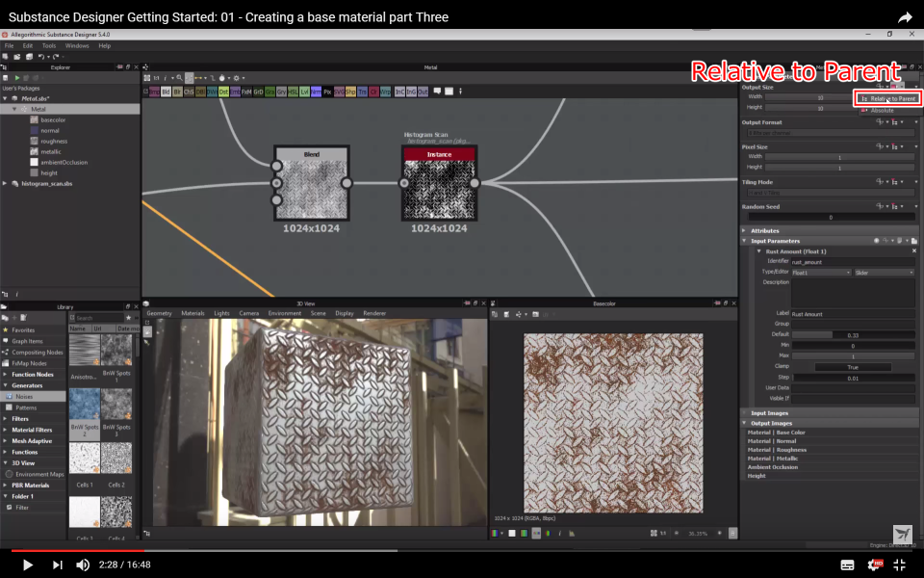Viewport: 924px width, 578px height.
Task: Insert an FX-Map node via FxM button
Action: pyautogui.click(x=246, y=92)
